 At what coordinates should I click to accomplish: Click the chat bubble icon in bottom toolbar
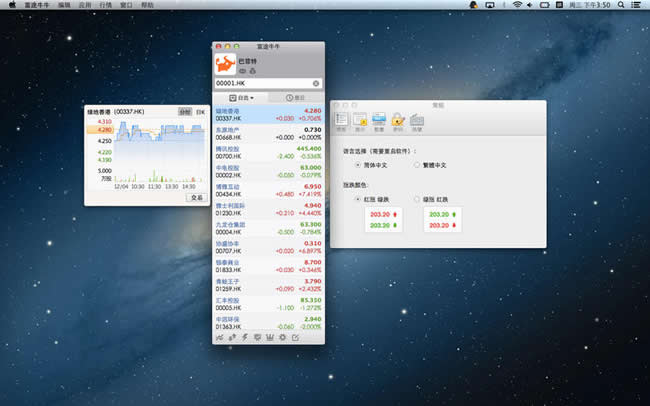point(257,338)
